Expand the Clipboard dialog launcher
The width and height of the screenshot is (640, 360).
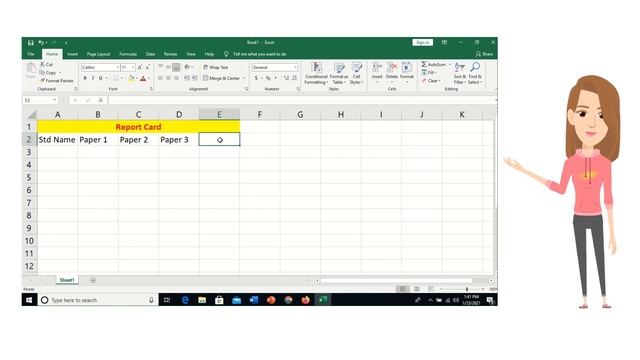(76, 89)
